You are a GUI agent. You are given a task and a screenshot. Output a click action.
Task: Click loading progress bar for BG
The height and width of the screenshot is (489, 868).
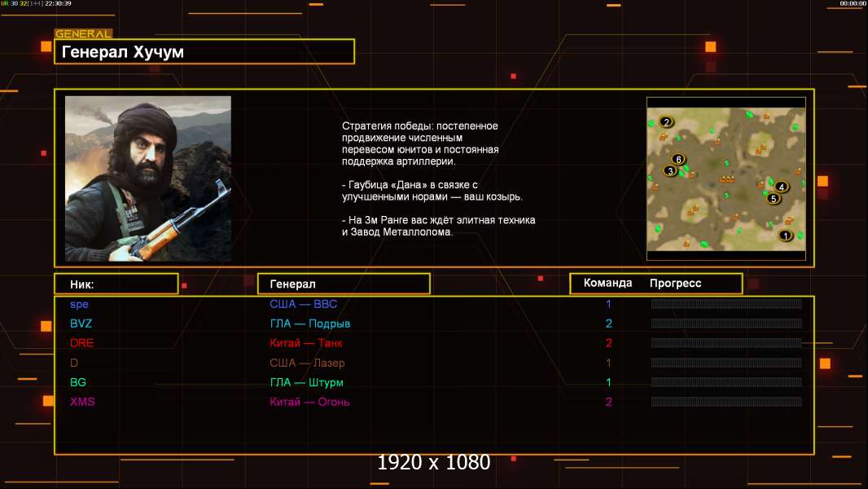726,381
